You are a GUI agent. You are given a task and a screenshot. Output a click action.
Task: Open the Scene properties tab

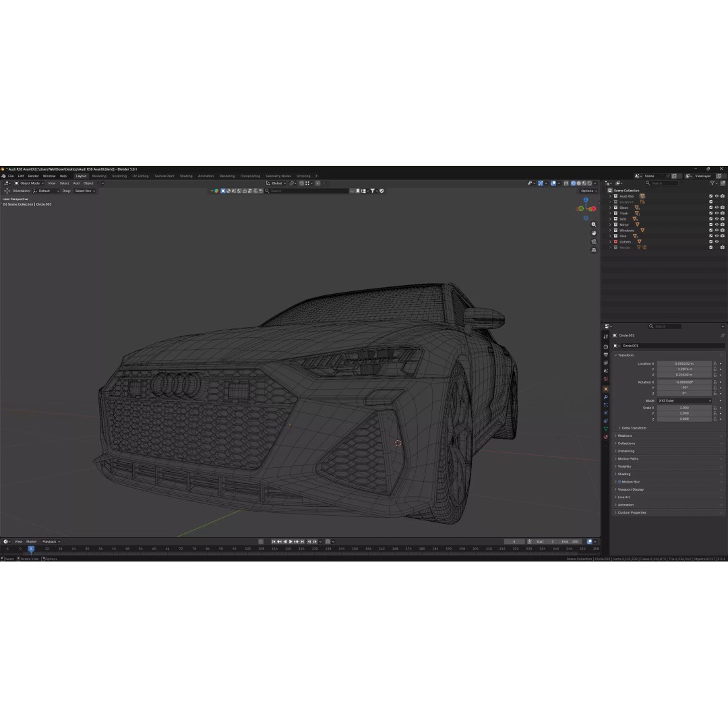[x=605, y=371]
